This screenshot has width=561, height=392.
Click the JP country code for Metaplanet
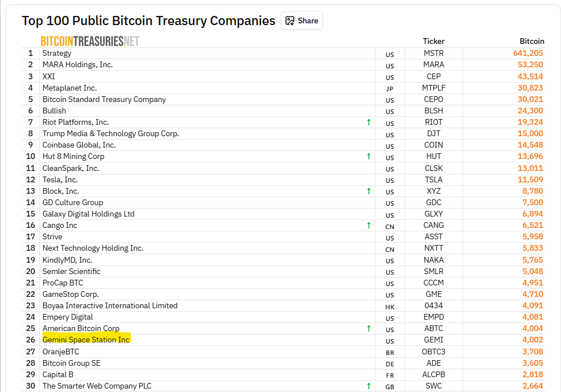[x=390, y=88]
